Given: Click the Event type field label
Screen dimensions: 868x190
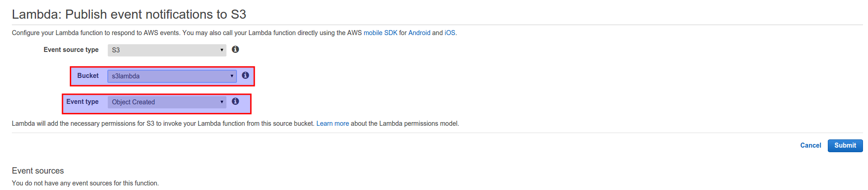Looking at the screenshot, I should point(82,102).
